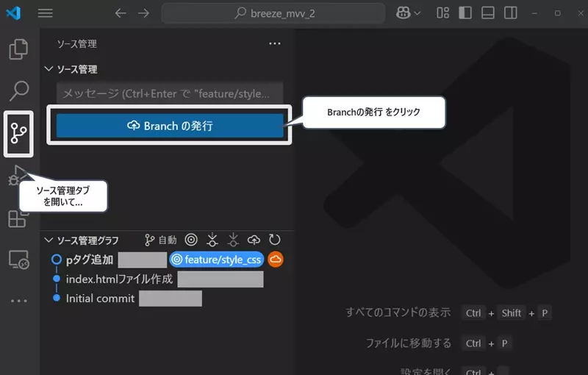Click the orange cloud badge on pタグ追加 commit
The image size is (588, 375).
(276, 260)
